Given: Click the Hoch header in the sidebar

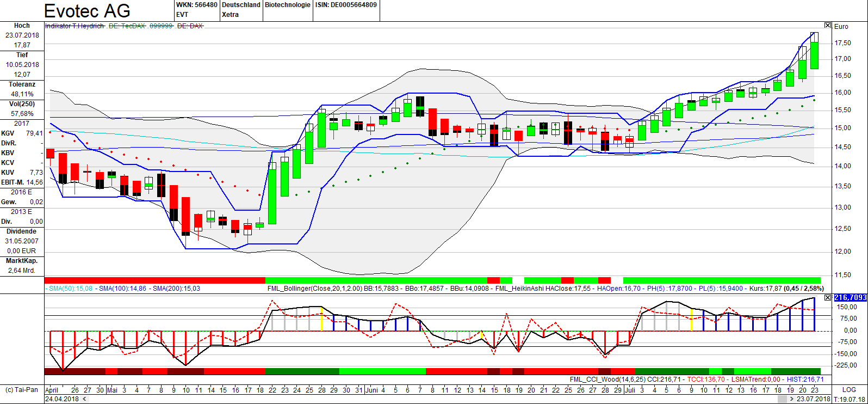Looking at the screenshot, I should [22, 26].
